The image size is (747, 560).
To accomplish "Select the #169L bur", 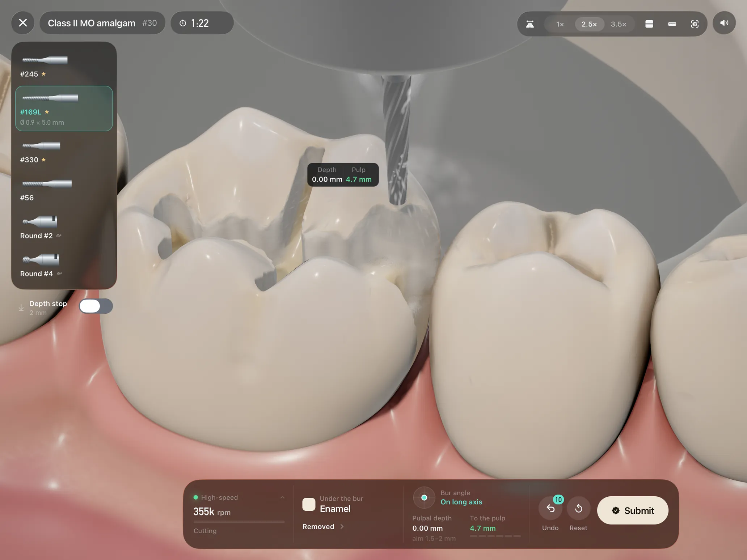I will (64, 109).
